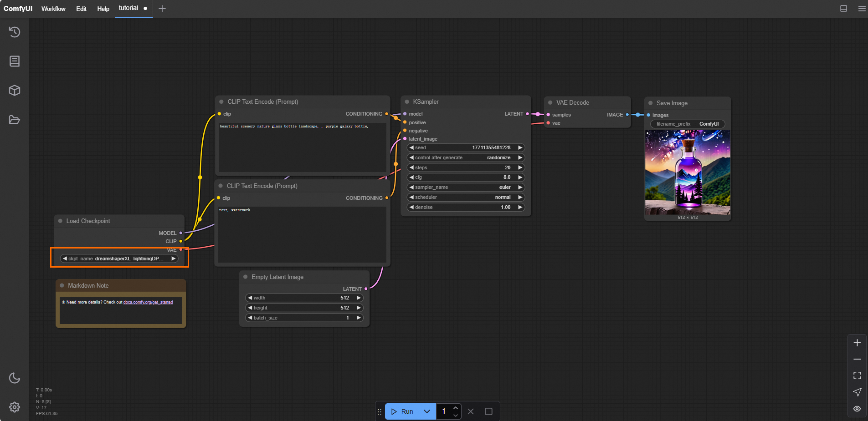Open the queue history sidebar icon
This screenshot has width=868, height=421.
point(15,32)
